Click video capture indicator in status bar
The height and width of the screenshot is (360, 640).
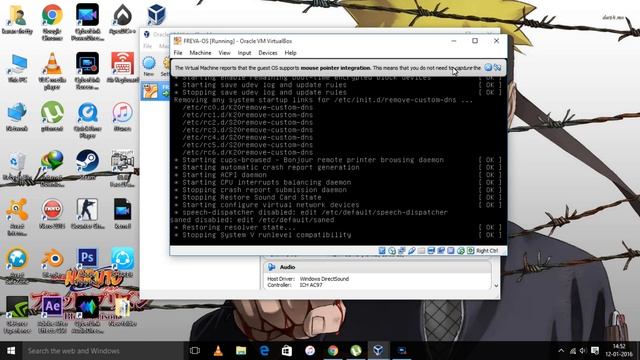(x=441, y=251)
